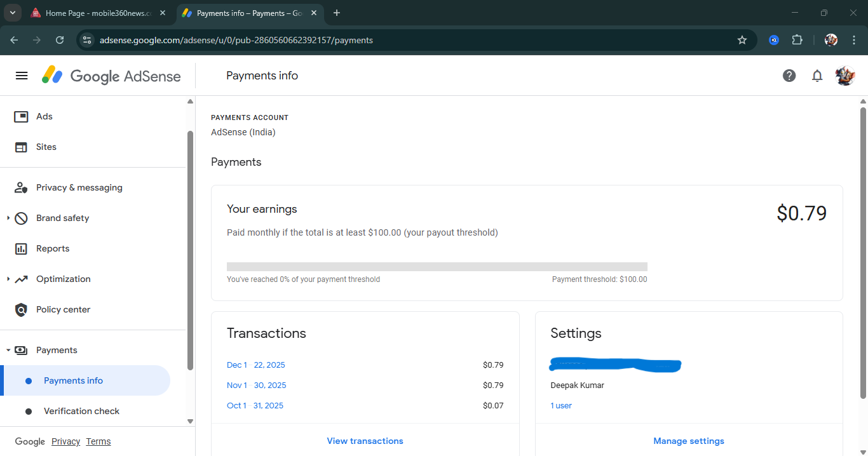Click the Sites sidebar icon
This screenshot has height=456, width=868.
(21, 147)
